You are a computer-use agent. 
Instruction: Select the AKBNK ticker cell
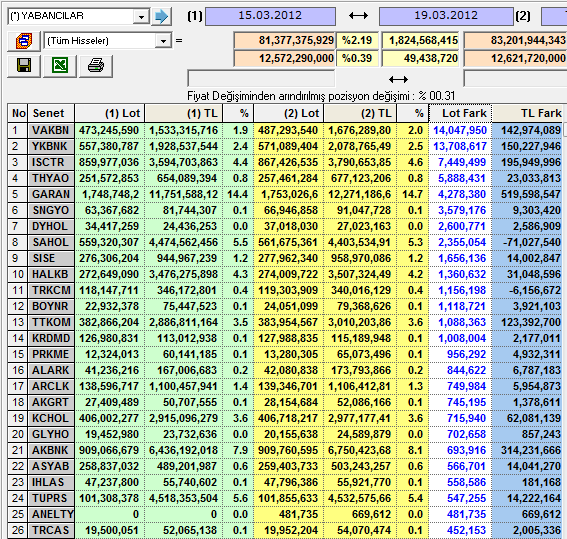coord(51,450)
